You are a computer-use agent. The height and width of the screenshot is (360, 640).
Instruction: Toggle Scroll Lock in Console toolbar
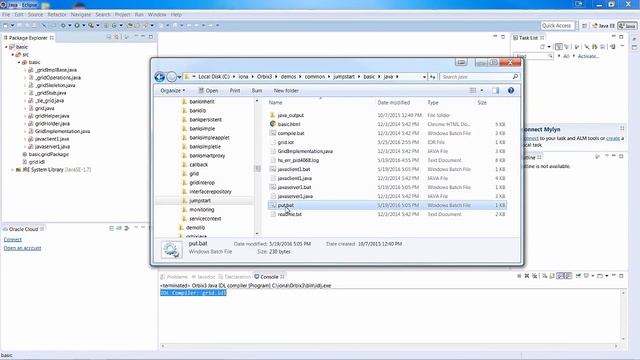552,276
